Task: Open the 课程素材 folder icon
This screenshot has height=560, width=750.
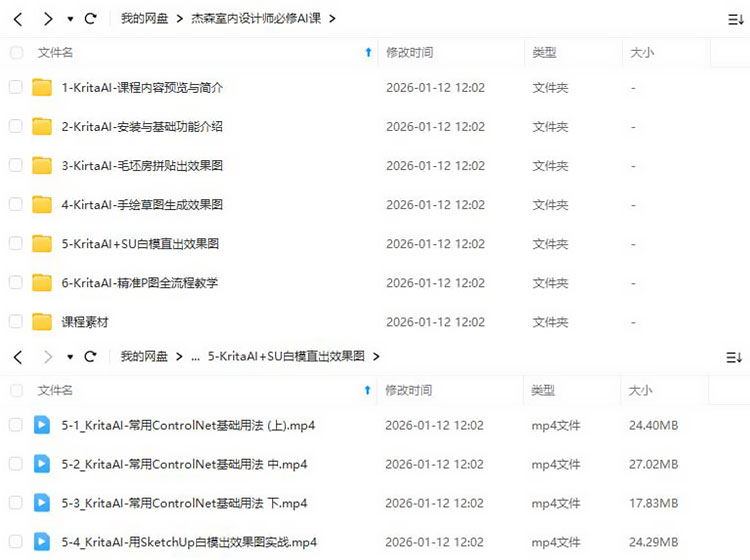Action: coord(42,321)
